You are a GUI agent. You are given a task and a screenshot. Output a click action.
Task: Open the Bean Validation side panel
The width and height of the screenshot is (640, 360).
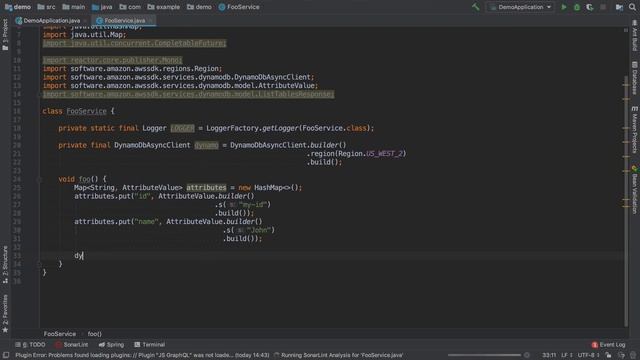[635, 190]
